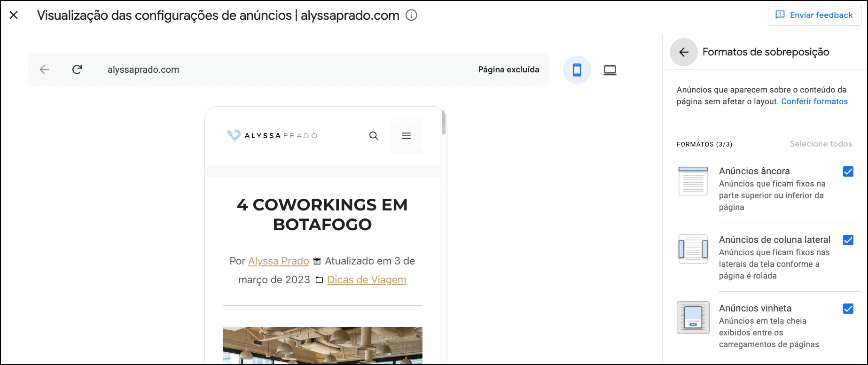Viewport: 868px width, 365px height.
Task: Reload the preview page
Action: tap(77, 70)
